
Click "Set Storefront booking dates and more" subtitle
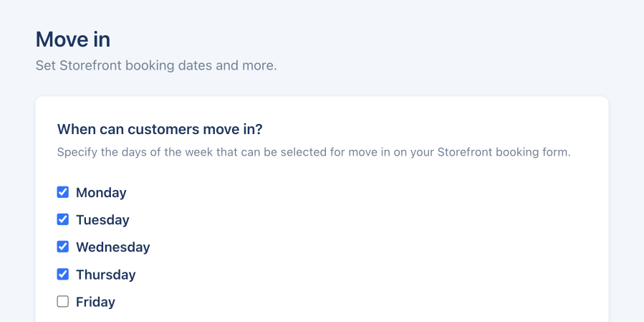point(156,65)
